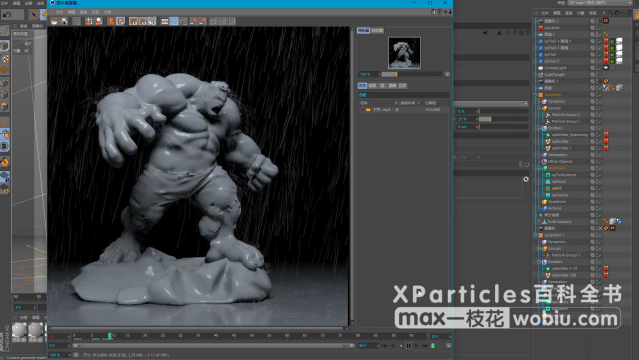Click the undo arrow in the main toolbar
This screenshot has width=639, height=360.
click(x=7, y=15)
